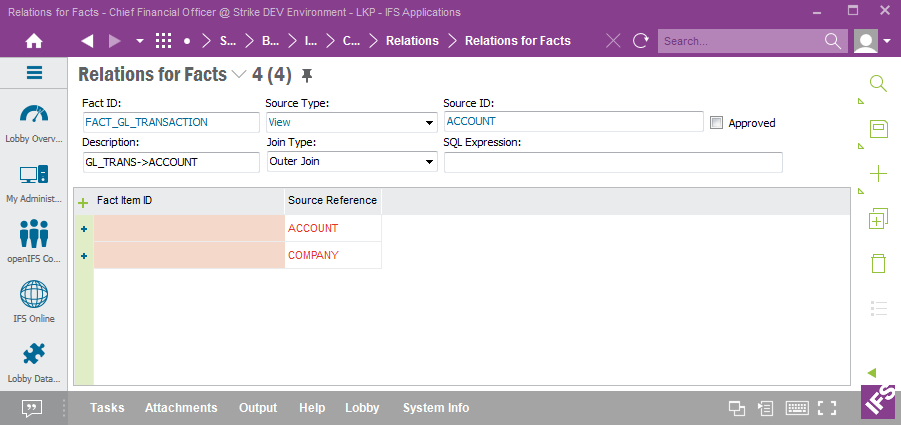Screen dimensions: 901x425
Task: Open My Administration shortcut
Action: (34, 184)
